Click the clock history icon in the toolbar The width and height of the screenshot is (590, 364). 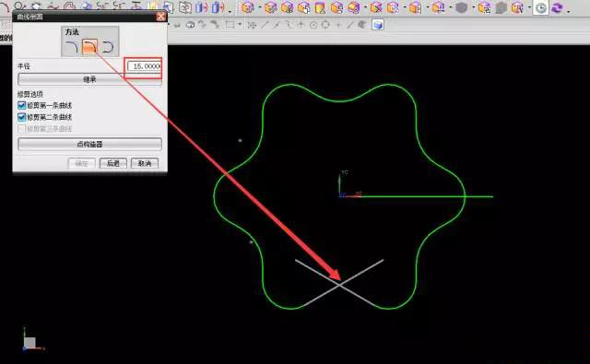tap(541, 7)
